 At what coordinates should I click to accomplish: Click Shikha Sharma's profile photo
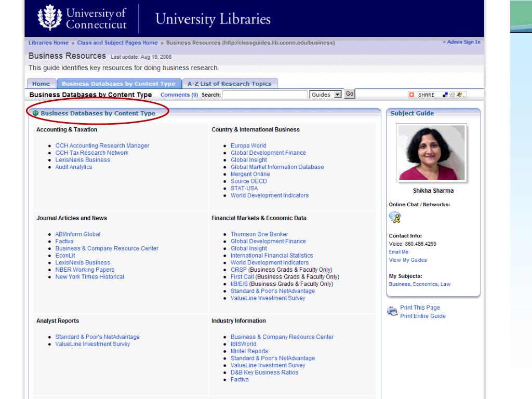point(432,153)
